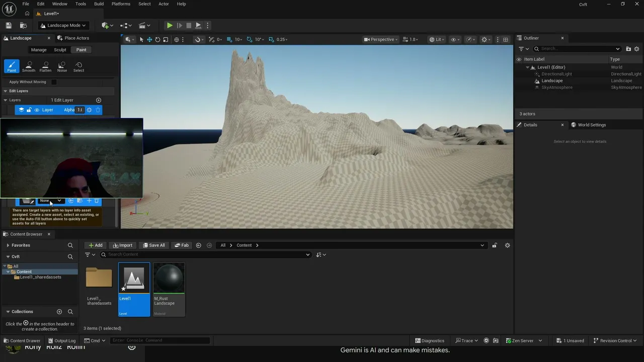Open the Outliner settings gear
The height and width of the screenshot is (362, 644).
[636, 49]
